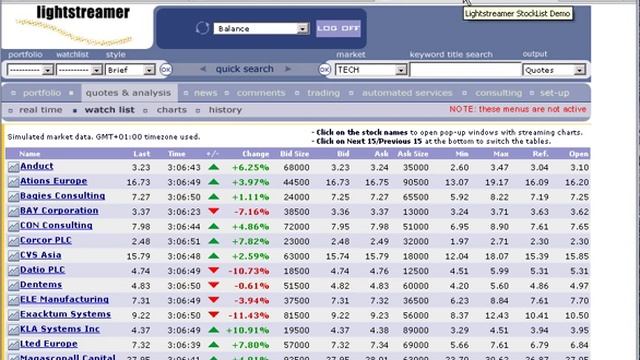Open the CON Consulting stock link
Viewport: 640px width, 360px height.
pos(56,225)
